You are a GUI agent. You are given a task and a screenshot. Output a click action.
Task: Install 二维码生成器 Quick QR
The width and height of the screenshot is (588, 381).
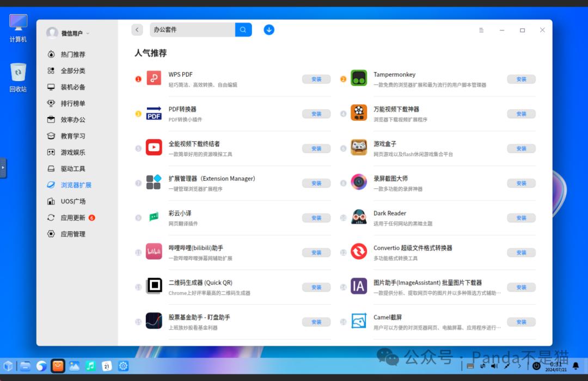coord(316,287)
